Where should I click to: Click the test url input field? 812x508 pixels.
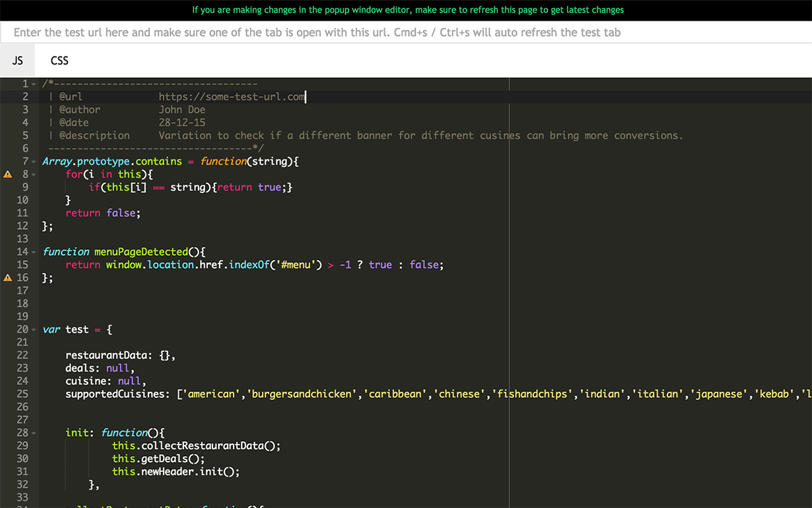(x=317, y=32)
